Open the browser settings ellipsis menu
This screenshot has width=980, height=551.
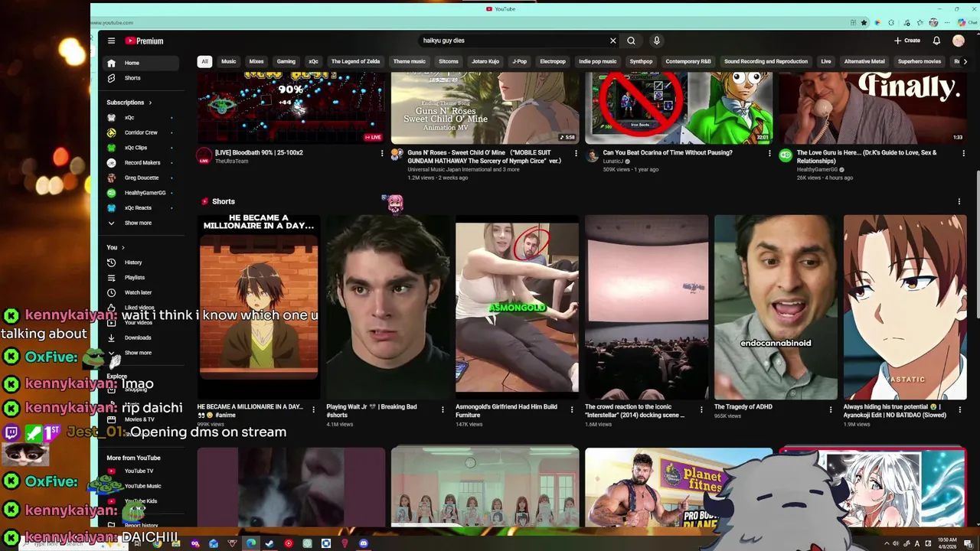(x=947, y=23)
